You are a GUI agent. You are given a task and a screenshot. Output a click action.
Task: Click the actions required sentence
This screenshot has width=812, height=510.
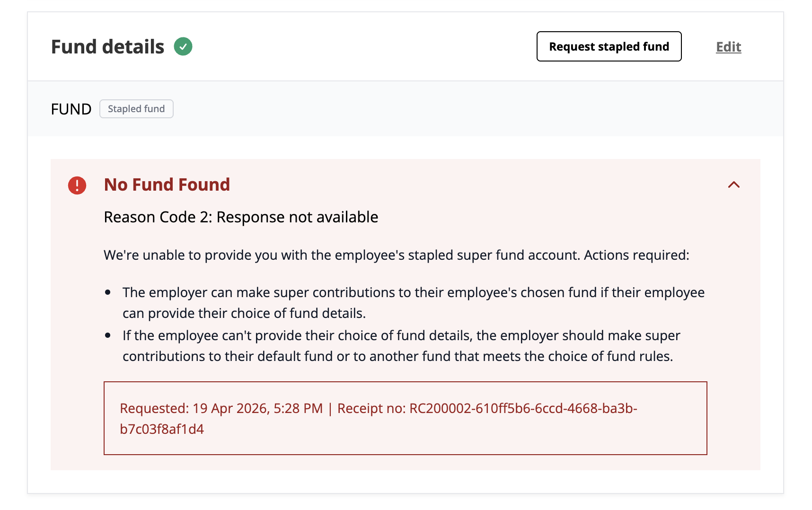click(397, 255)
